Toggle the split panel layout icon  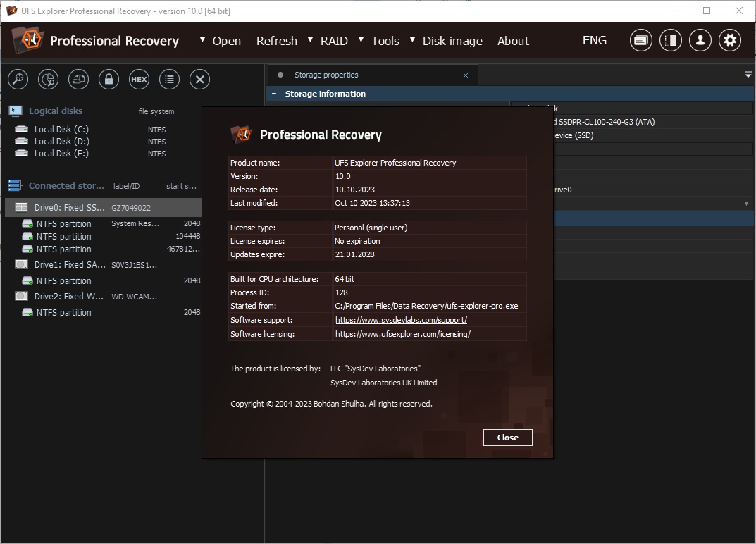pyautogui.click(x=671, y=40)
